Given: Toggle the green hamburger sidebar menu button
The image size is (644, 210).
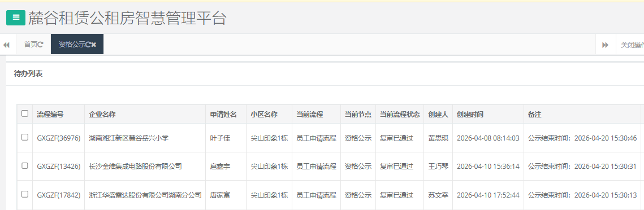Looking at the screenshot, I should [x=16, y=17].
